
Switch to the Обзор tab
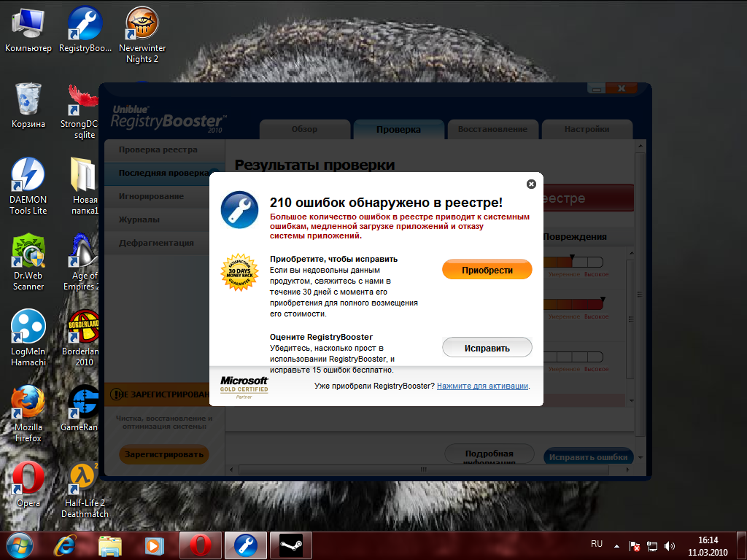point(304,129)
